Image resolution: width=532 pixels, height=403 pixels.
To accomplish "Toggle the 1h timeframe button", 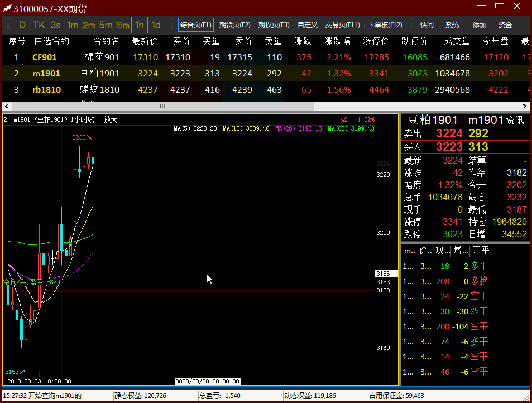I will (x=140, y=25).
